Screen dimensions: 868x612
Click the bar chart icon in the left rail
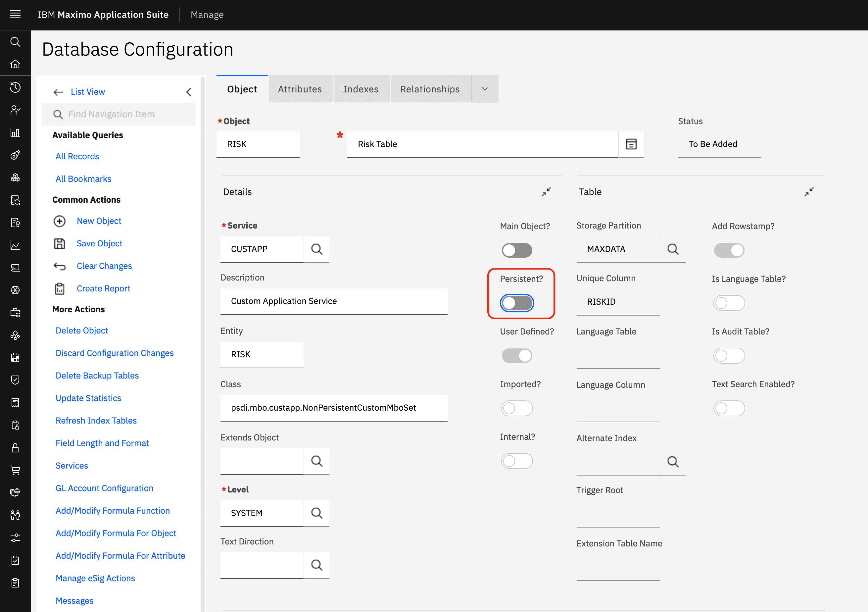pyautogui.click(x=15, y=132)
